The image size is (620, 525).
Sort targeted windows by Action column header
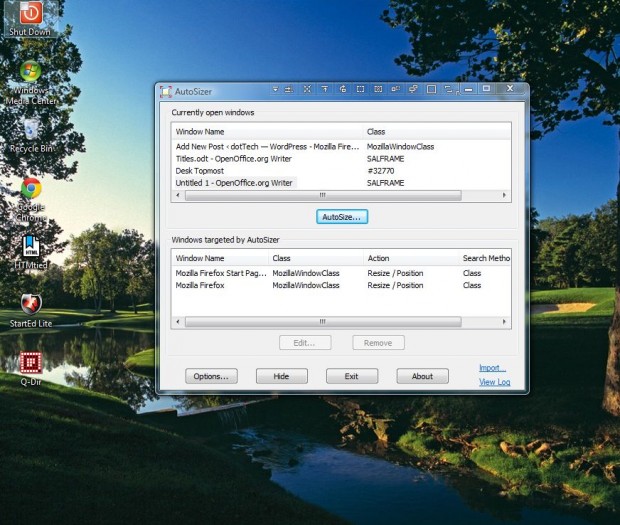(410, 258)
